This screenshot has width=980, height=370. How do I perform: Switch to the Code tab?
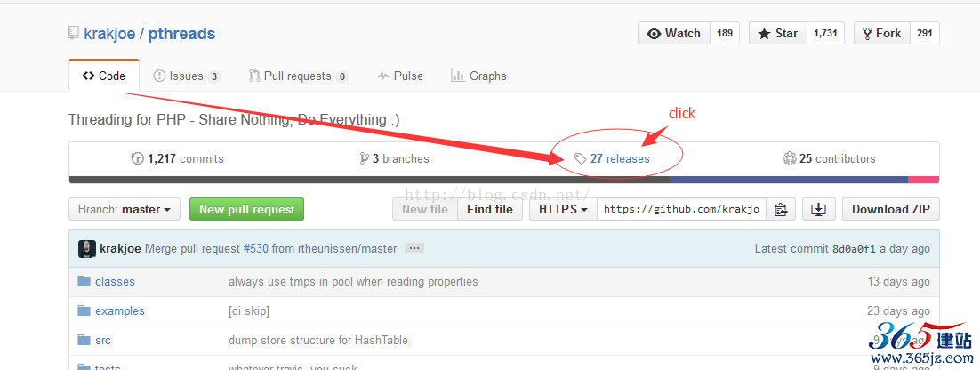tap(104, 76)
